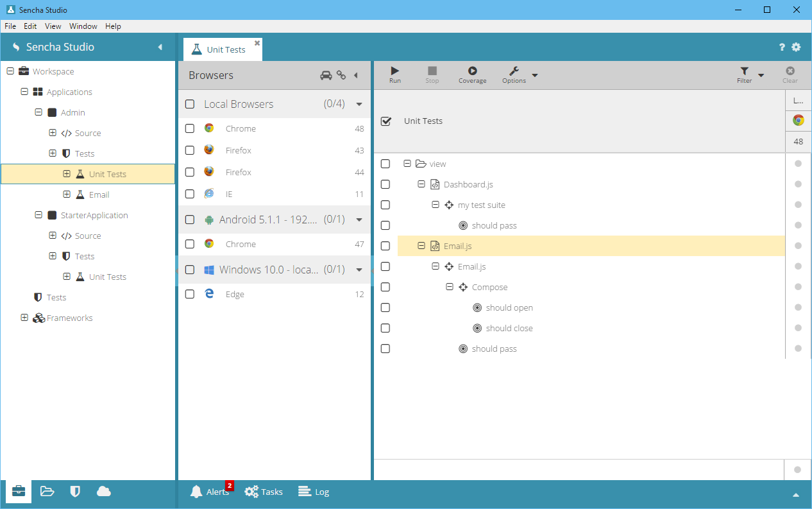Click status dot for should close test
This screenshot has height=509, width=812.
click(798, 328)
